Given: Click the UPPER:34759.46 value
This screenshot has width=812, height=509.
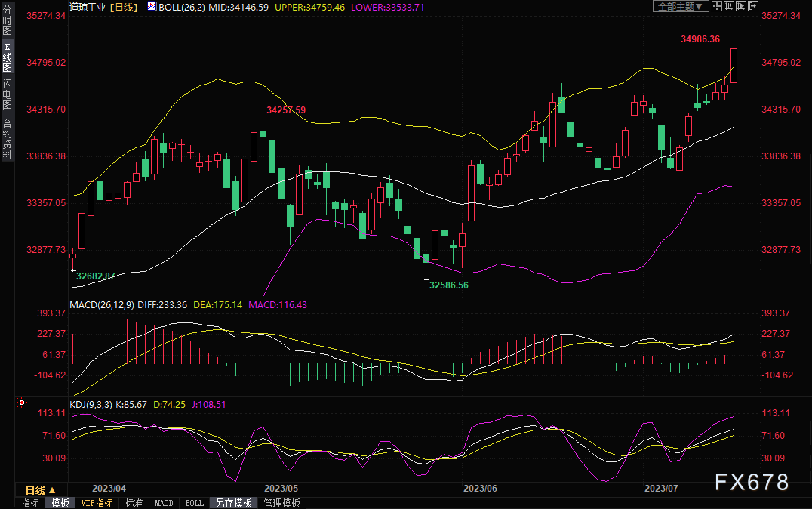Looking at the screenshot, I should 309,8.
